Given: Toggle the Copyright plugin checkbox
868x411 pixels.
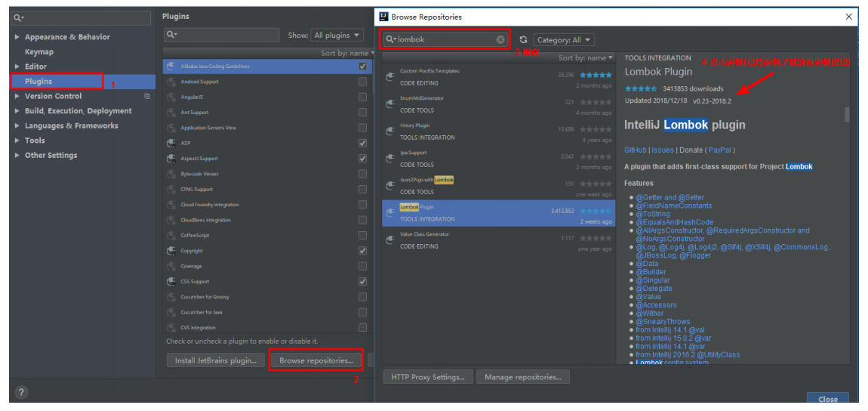Looking at the screenshot, I should [362, 251].
